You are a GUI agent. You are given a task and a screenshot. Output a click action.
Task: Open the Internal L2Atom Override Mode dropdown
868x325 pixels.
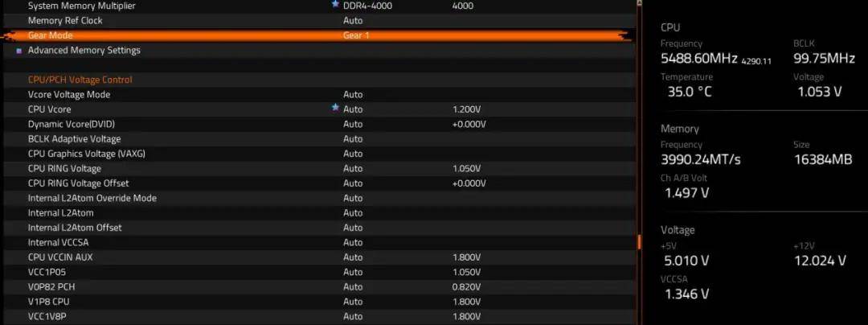[353, 198]
